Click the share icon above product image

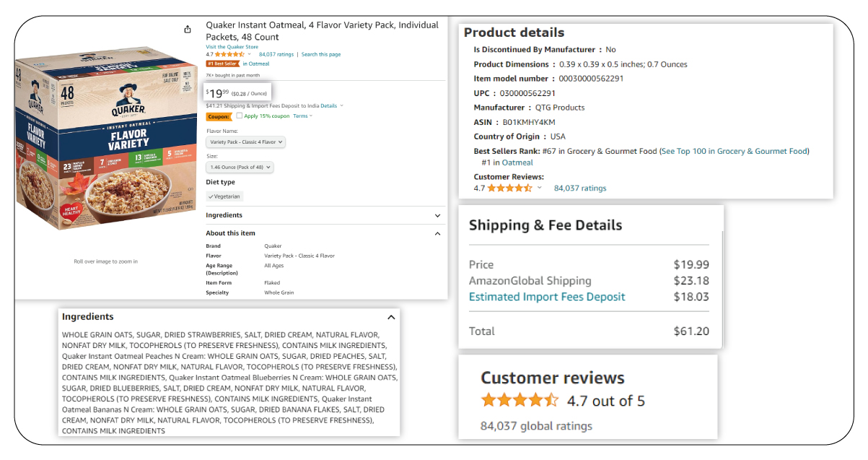click(188, 30)
